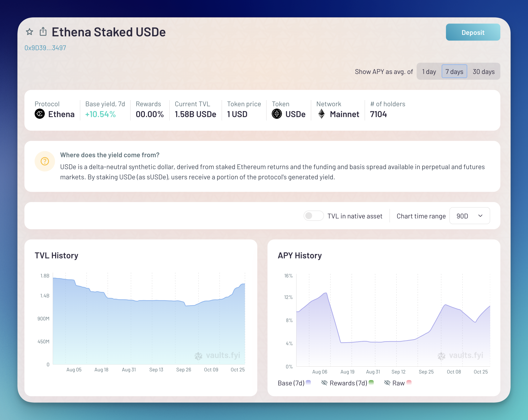Open the Chart time range 90D dropdown

pyautogui.click(x=470, y=216)
